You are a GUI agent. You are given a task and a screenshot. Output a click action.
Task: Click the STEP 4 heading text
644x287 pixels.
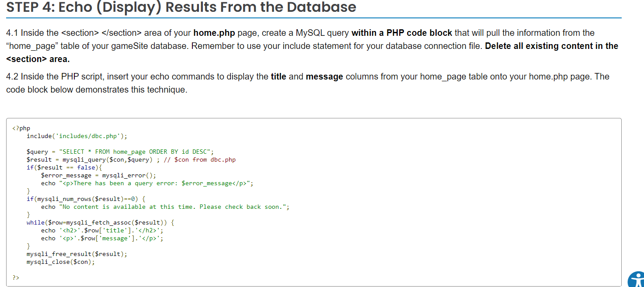(181, 7)
